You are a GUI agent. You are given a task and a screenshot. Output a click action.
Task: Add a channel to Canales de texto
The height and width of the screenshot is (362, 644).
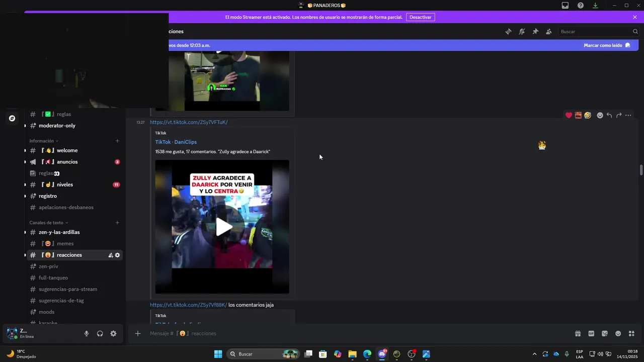[x=117, y=223]
